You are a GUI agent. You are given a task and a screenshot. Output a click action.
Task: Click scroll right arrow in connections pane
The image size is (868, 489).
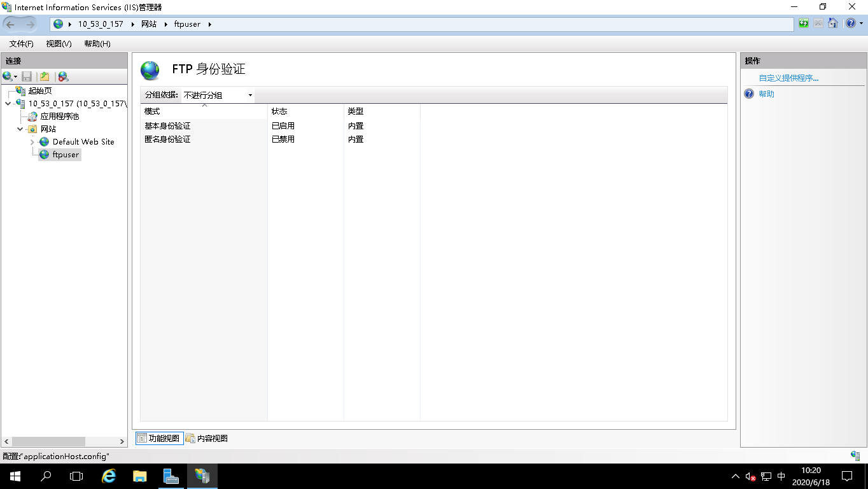coord(122,441)
